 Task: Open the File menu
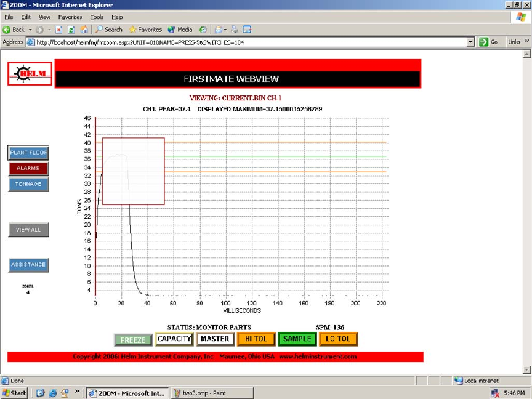(x=9, y=17)
